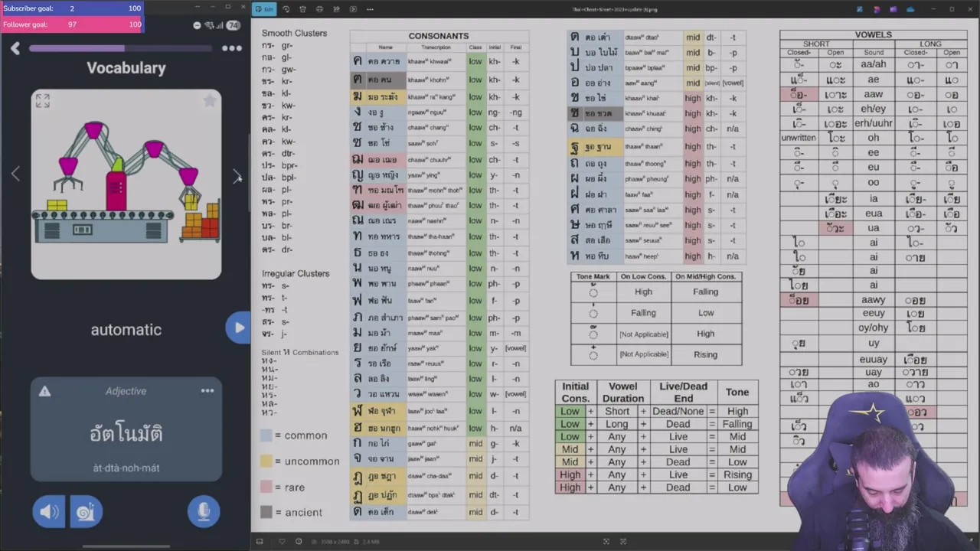980x551 pixels.
Task: Click the Edit button in Photos
Action: click(265, 9)
